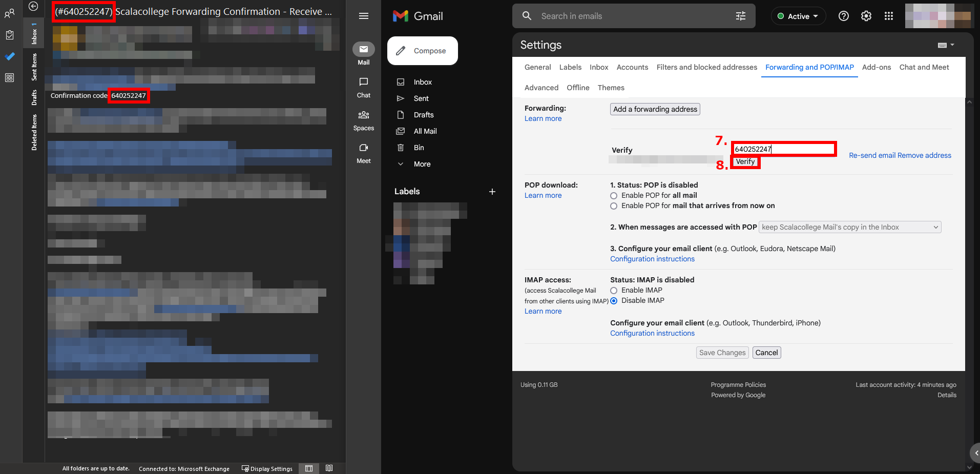
Task: Click the Gmail logo
Action: tap(418, 16)
